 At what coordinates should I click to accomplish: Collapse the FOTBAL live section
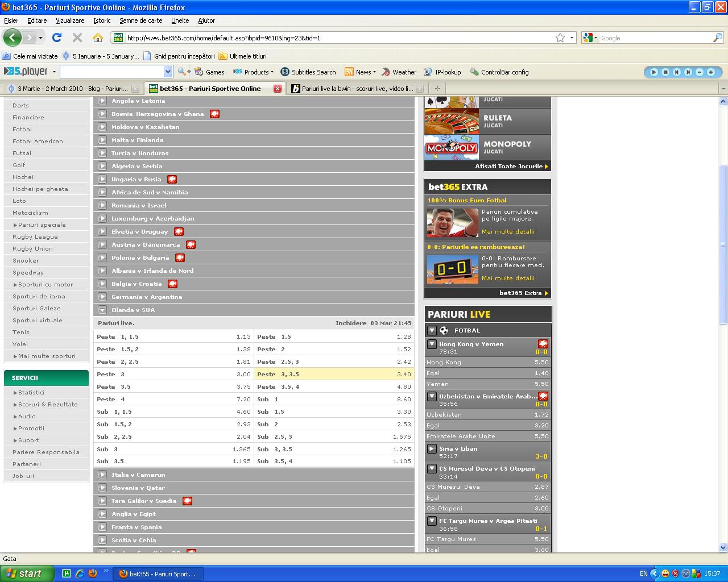point(432,330)
